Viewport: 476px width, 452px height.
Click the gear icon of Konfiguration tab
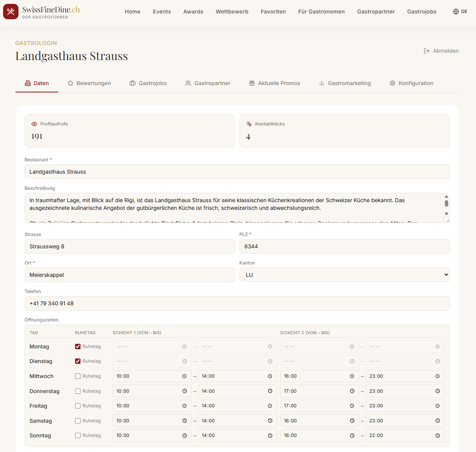click(392, 83)
